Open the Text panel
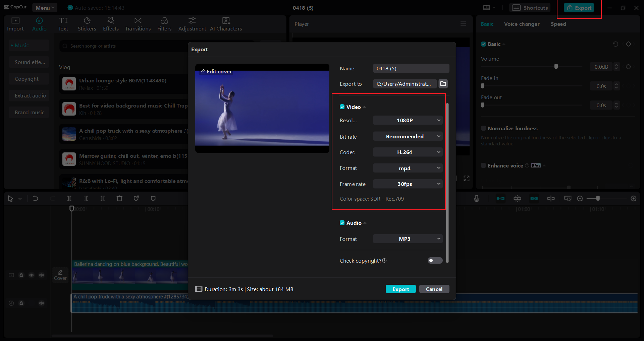Screen dimensions: 644x341 [63, 24]
